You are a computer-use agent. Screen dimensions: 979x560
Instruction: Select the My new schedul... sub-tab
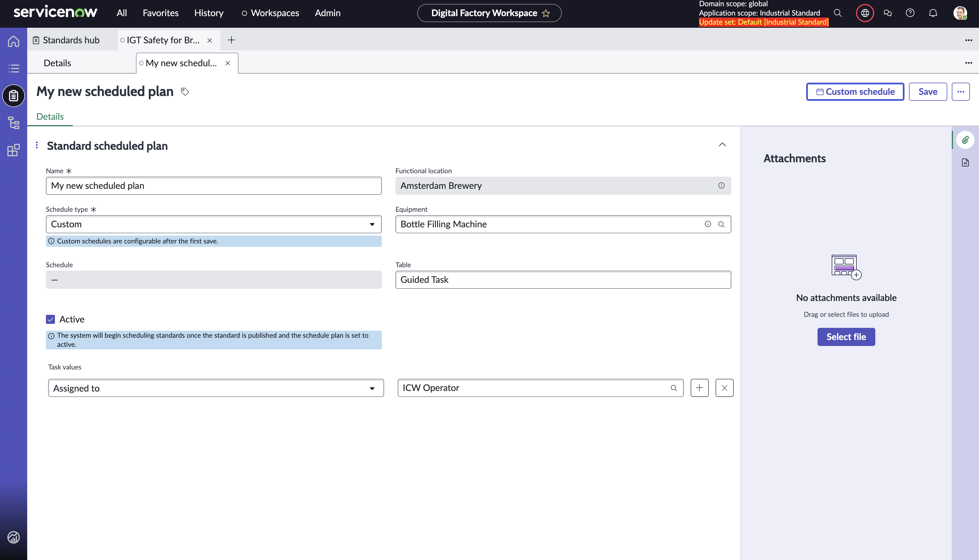(181, 63)
